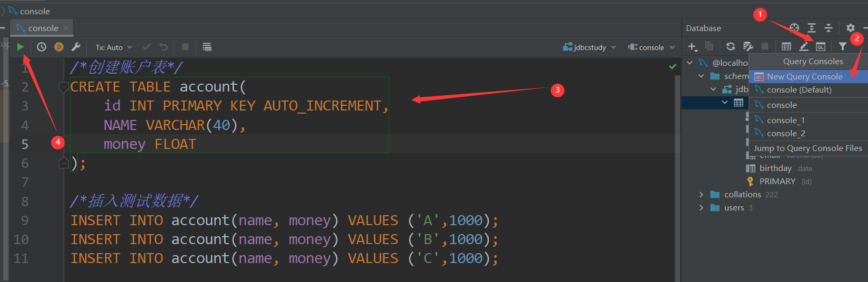The height and width of the screenshot is (282, 868).
Task: Click Collapse All icon in Database panel
Action: click(x=829, y=28)
